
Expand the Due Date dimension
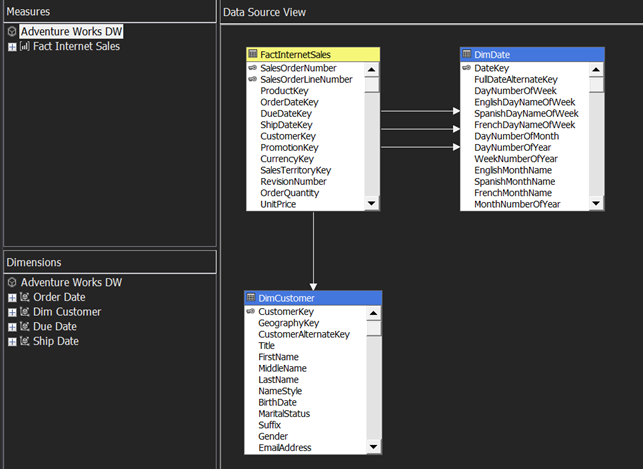point(12,327)
